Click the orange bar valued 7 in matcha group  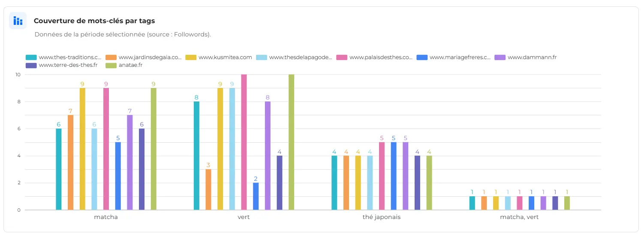pyautogui.click(x=71, y=162)
